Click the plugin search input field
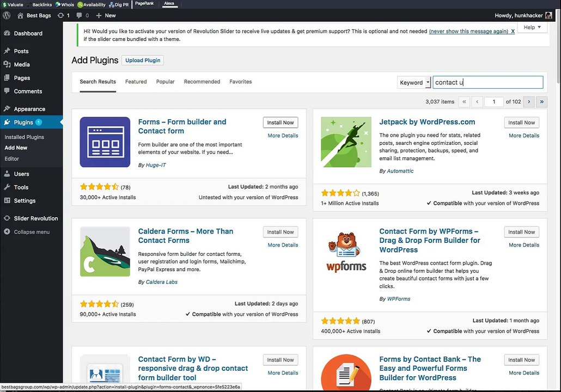 (488, 82)
